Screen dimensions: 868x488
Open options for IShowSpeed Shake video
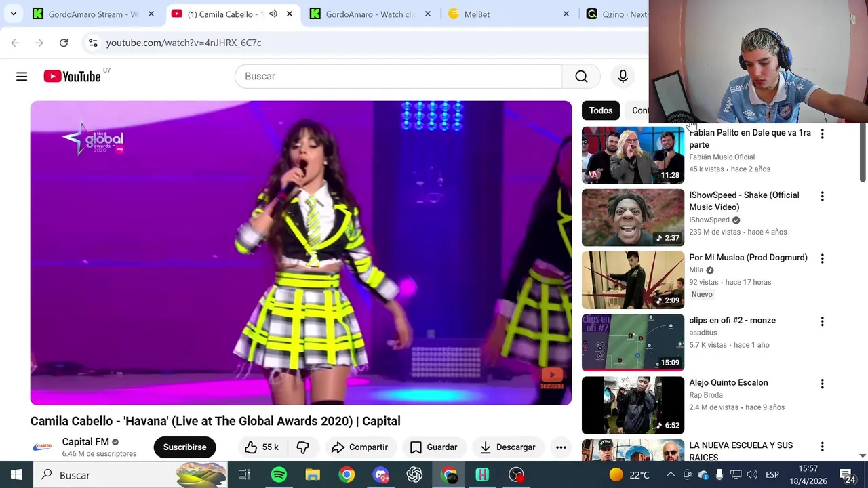[x=822, y=197]
